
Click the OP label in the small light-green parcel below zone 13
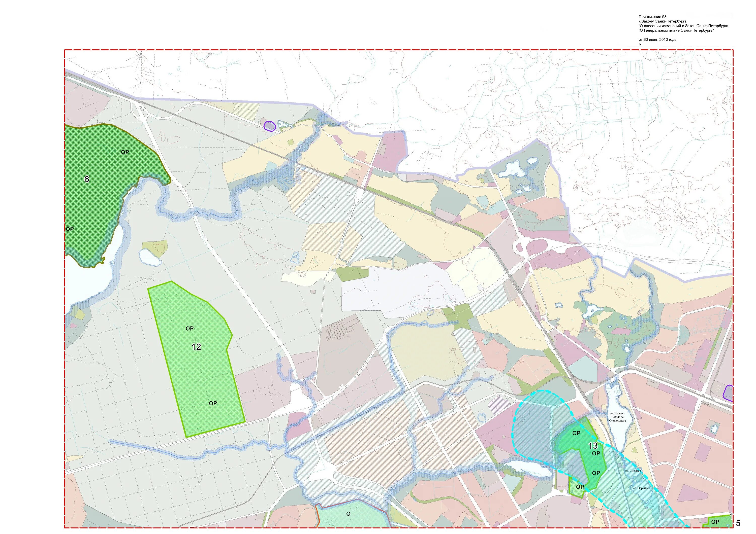tap(580, 487)
